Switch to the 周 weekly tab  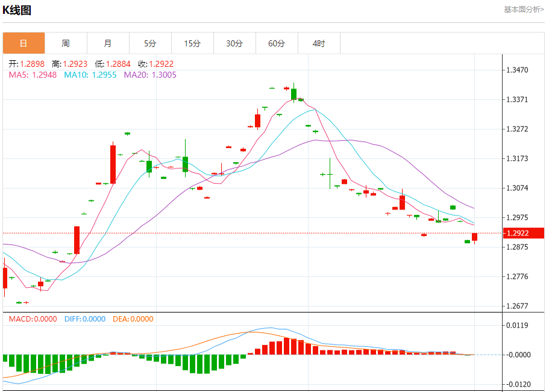coord(66,43)
